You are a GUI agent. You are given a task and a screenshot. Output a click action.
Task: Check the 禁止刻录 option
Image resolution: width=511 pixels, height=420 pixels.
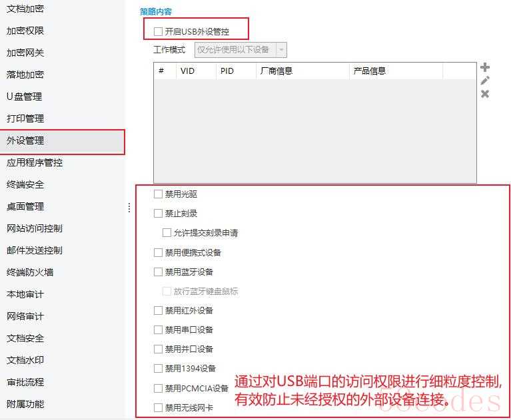[158, 214]
